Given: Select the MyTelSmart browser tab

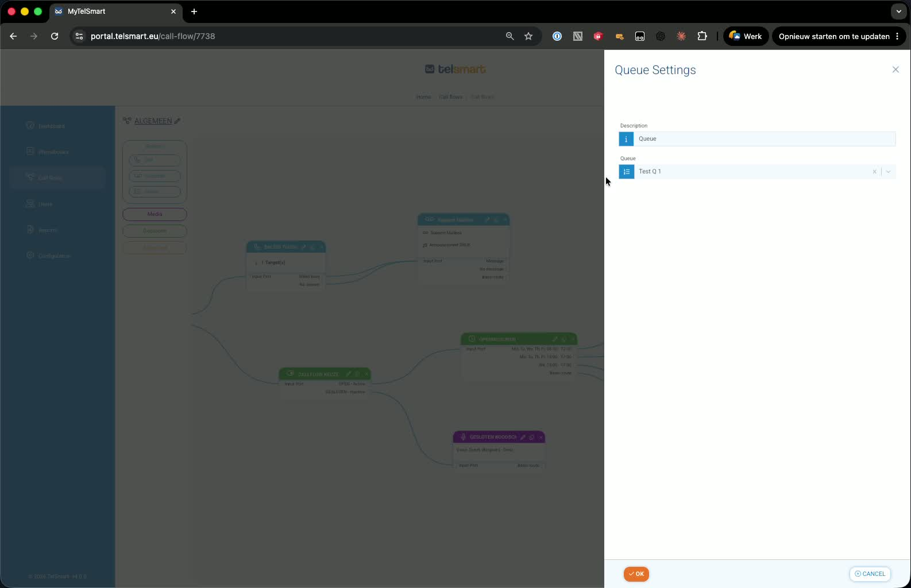Looking at the screenshot, I should [x=115, y=11].
